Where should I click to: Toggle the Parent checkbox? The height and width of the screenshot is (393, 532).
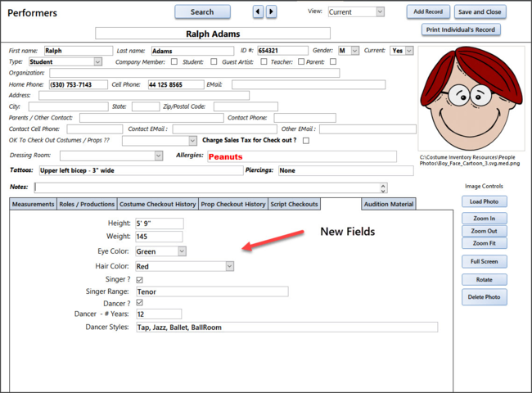(x=333, y=61)
